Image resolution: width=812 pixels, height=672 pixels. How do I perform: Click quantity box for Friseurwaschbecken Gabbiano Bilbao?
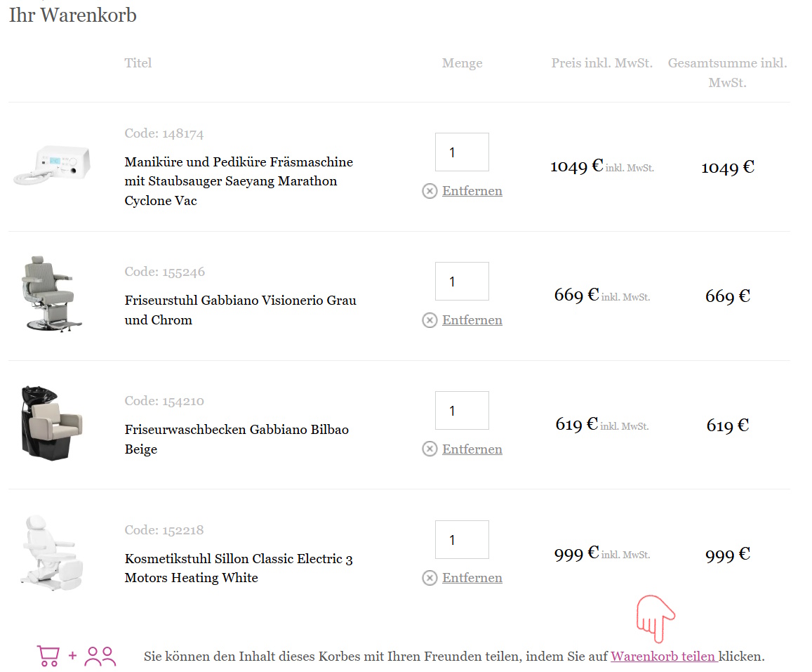[462, 411]
